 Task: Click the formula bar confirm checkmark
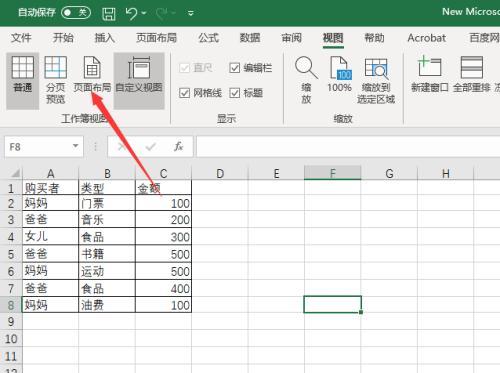151,146
